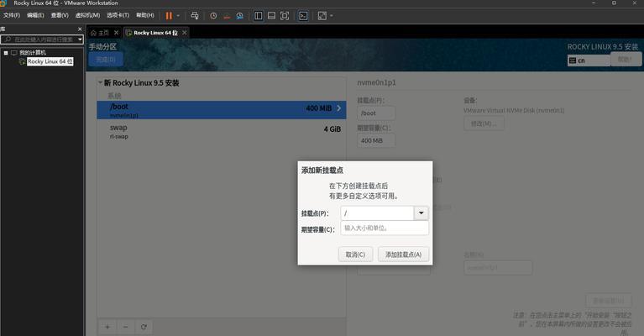Click the revert to snapshot icon

(227, 16)
